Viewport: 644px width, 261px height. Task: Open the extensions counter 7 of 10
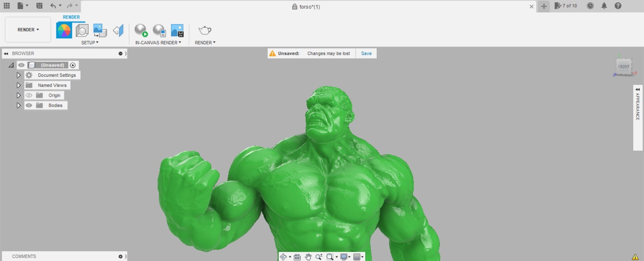coord(566,6)
